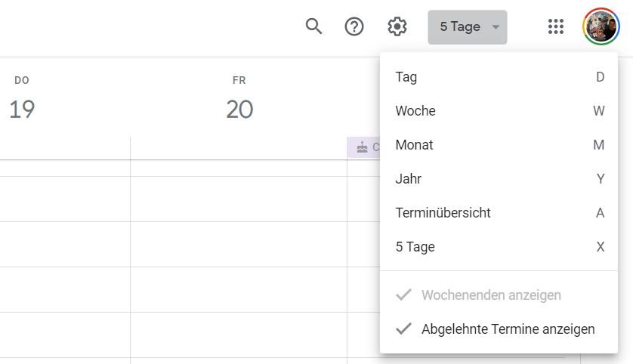Open the settings gear menu
Viewport: 633px width, 364px height.
[397, 26]
